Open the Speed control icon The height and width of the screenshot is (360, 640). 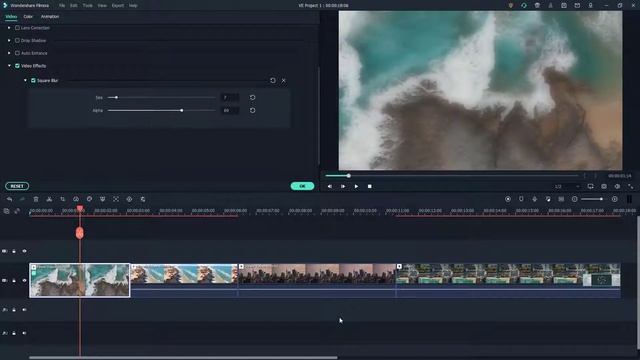(x=76, y=199)
